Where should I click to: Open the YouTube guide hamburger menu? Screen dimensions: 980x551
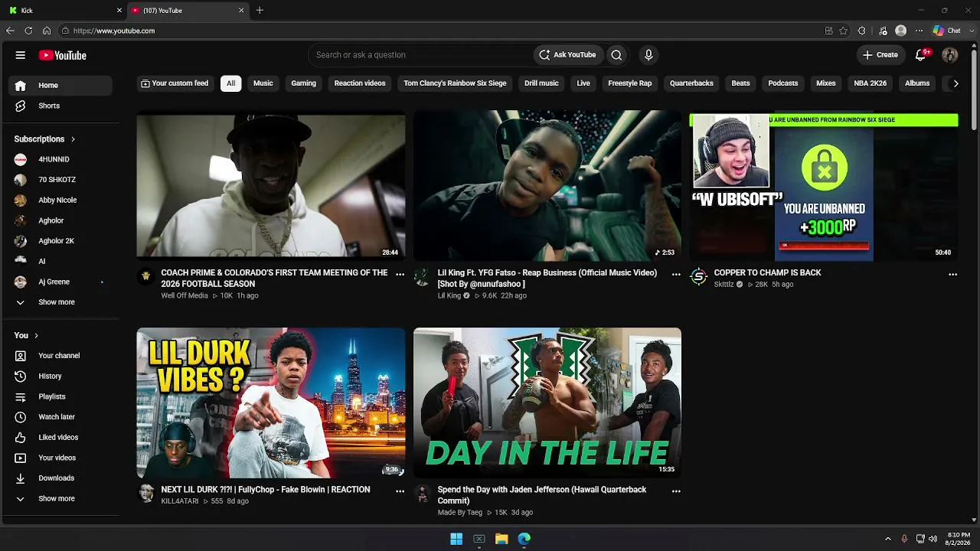[x=21, y=55]
